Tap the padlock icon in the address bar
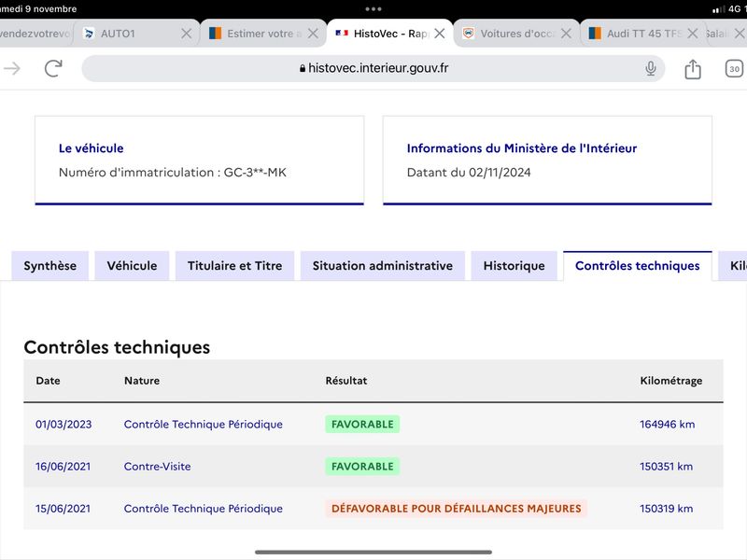The width and height of the screenshot is (747, 560). coord(303,68)
